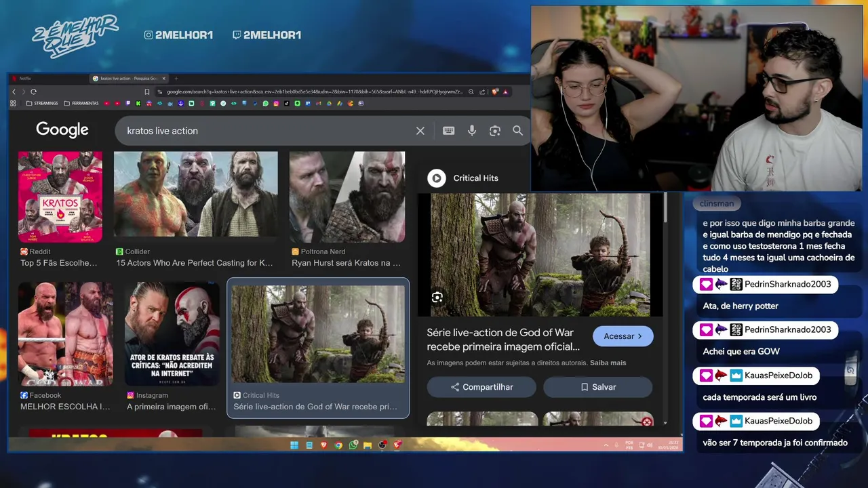Click chat message Achei que era GOW
This screenshot has height=488, width=868.
[x=741, y=352]
